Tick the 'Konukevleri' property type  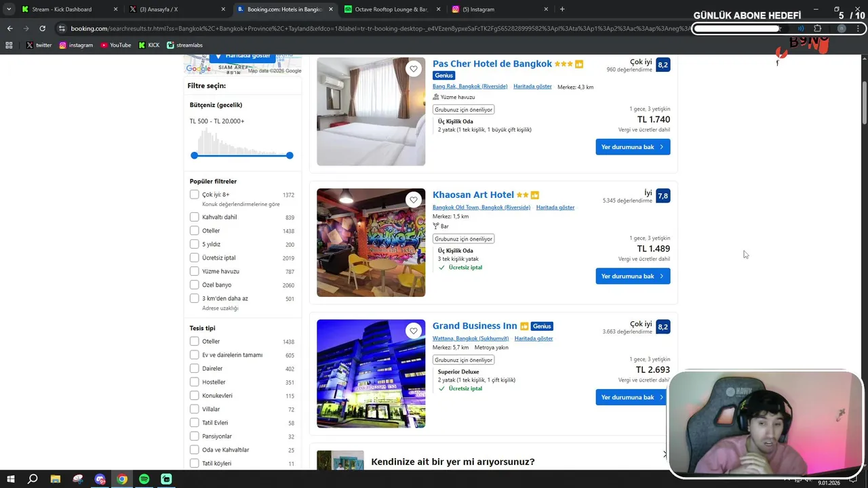click(x=195, y=396)
